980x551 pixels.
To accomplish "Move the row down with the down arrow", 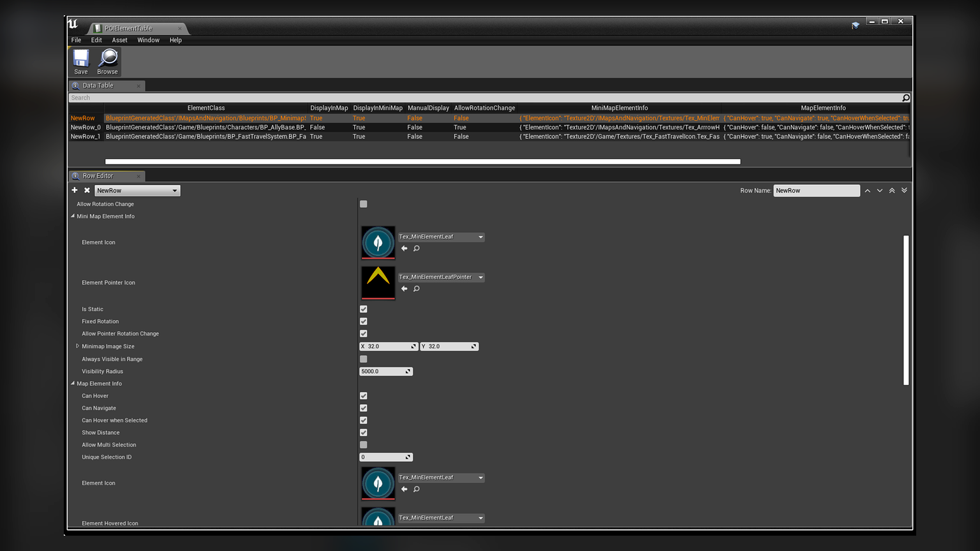I will pyautogui.click(x=880, y=191).
